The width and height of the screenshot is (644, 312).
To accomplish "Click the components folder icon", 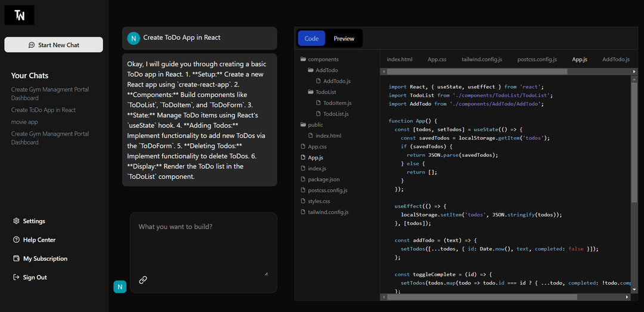I will (x=304, y=59).
